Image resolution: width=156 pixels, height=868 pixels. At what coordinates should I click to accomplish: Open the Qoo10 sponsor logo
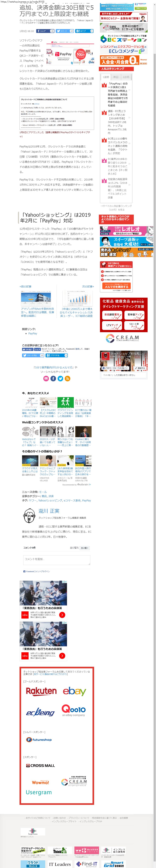(x=74, y=710)
